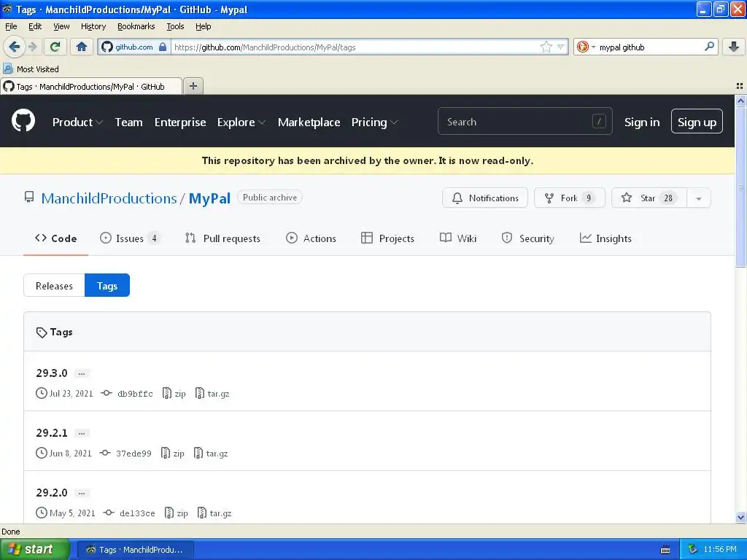Viewport: 747px width, 560px height.
Task: Expand the 29.2.0 tag ellipsis details
Action: click(82, 493)
